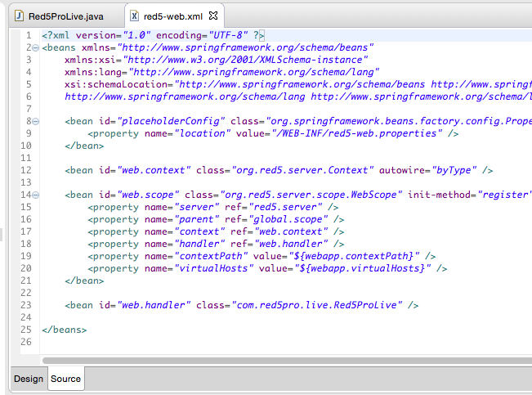
Task: Click the XML file icon on red5-web.xml tab
Action: coord(134,16)
